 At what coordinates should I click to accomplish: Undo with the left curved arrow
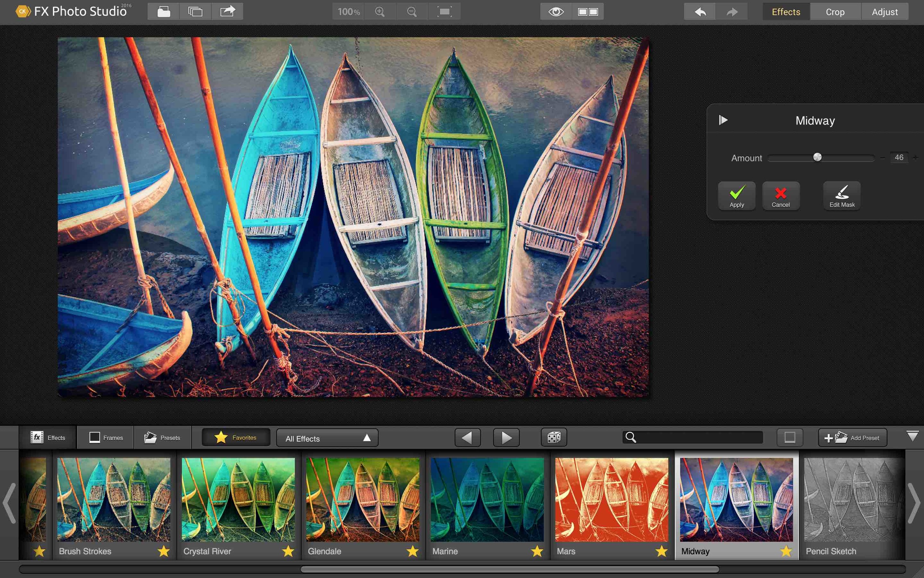coord(700,12)
